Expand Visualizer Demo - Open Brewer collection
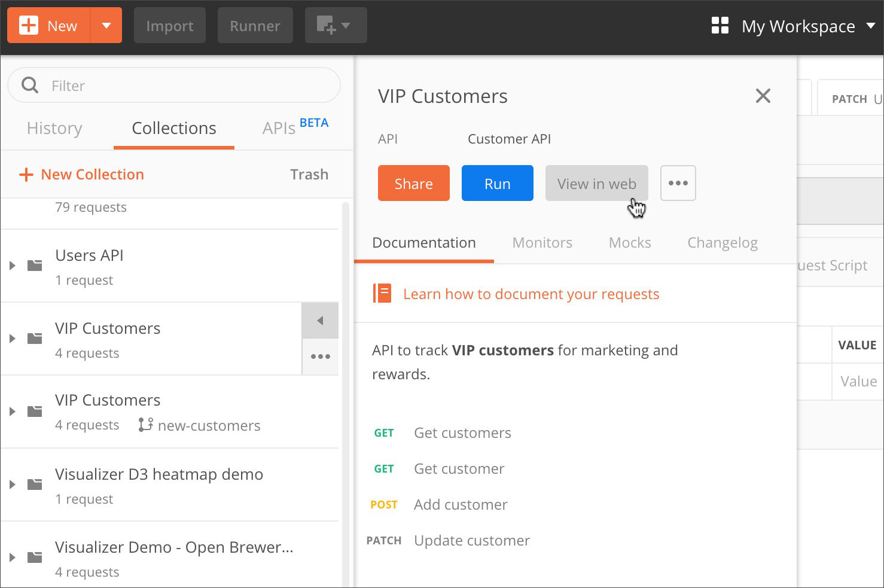Image resolution: width=884 pixels, height=588 pixels. point(12,557)
